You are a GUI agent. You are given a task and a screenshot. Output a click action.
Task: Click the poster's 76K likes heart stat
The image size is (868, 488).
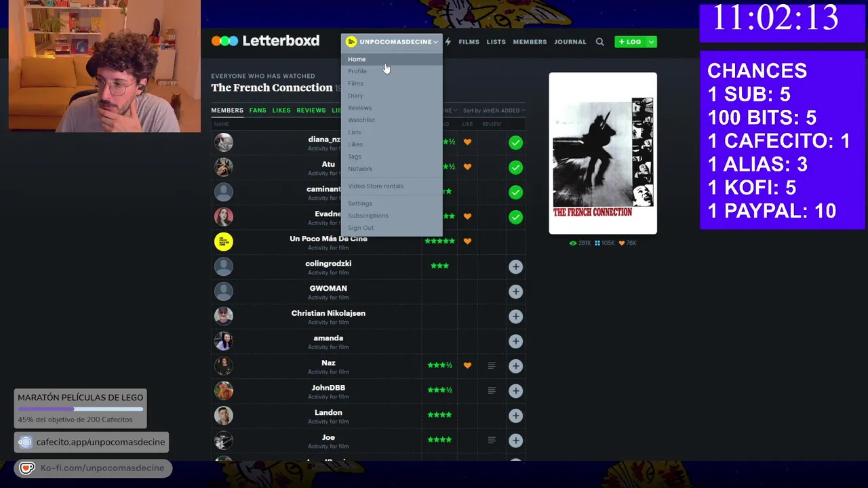(627, 243)
